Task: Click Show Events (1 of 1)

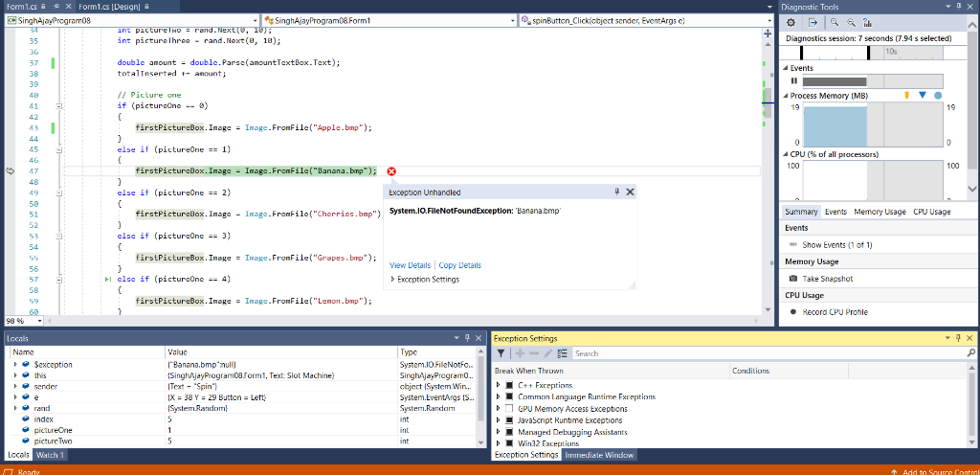Action: pos(836,245)
